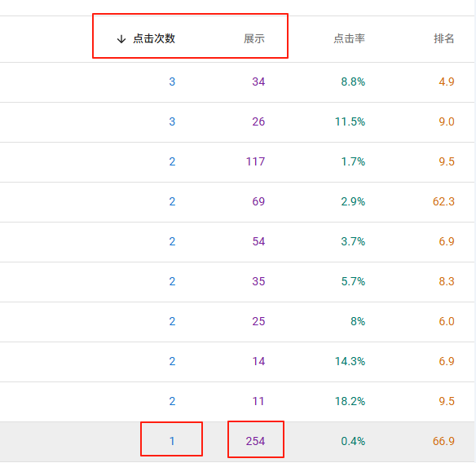Select ranking value 66.9
476x463 pixels.
[443, 441]
